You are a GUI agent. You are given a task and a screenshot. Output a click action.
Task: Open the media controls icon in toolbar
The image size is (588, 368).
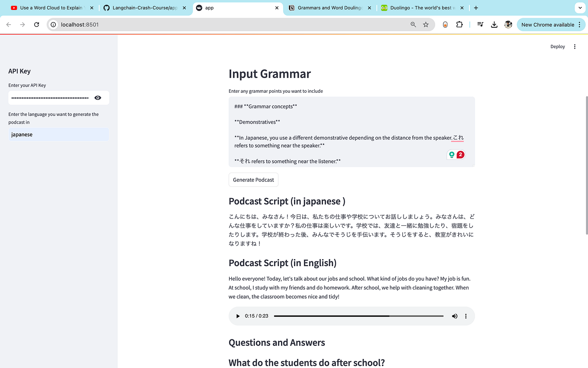click(480, 24)
